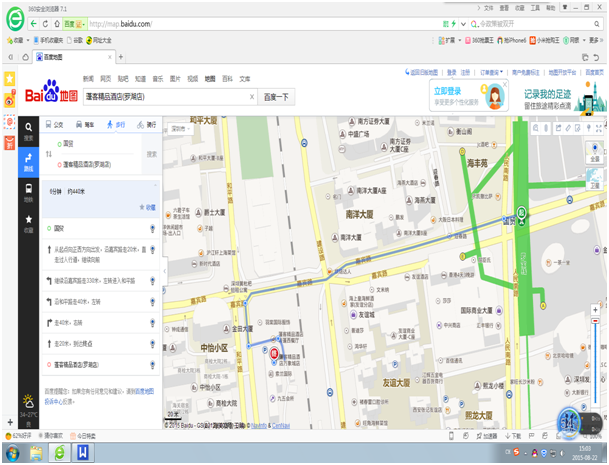Open the subway (地铁) sidebar icon

28,193
